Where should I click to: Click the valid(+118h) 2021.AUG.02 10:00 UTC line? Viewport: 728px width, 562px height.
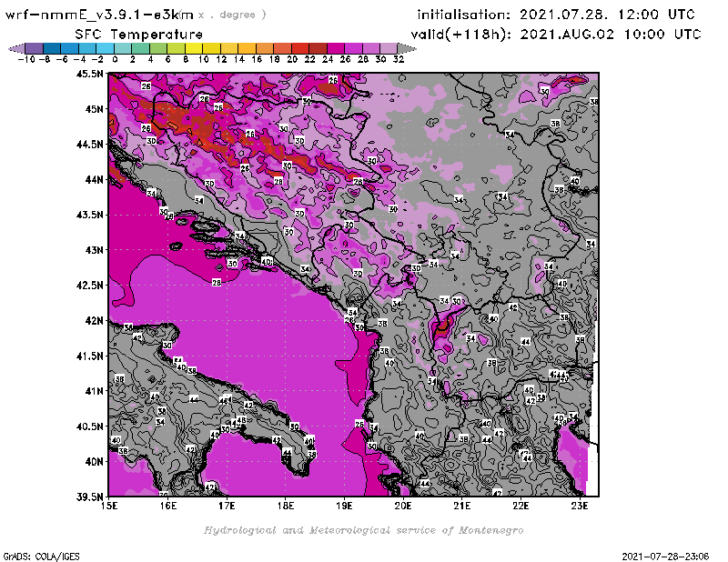click(x=556, y=34)
